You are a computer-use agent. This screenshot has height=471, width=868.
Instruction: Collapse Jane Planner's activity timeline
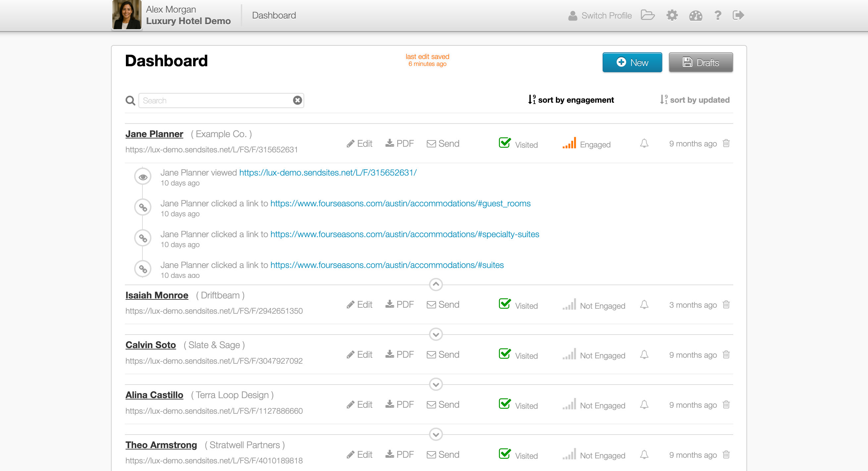click(435, 284)
